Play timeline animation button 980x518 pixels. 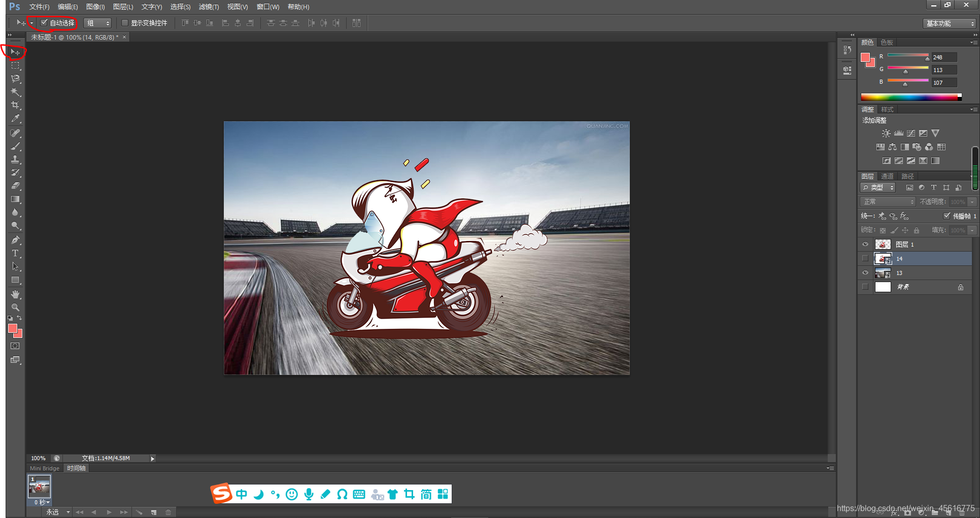point(109,512)
